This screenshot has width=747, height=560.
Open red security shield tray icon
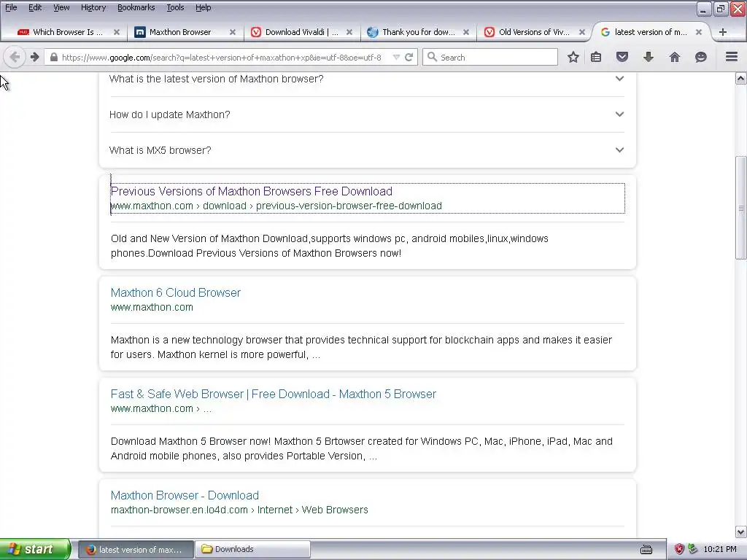tap(679, 550)
